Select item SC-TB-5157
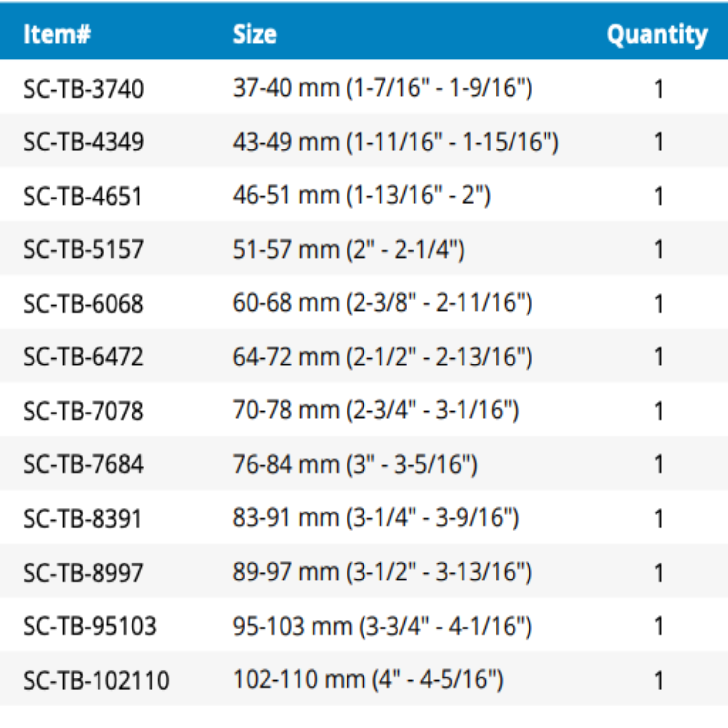This screenshot has height=728, width=728. point(83,249)
